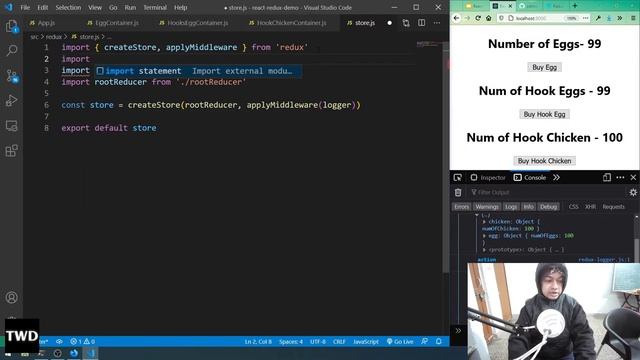This screenshot has height=360, width=640.
Task: Switch to the HooksEggContainer.js tab
Action: [x=194, y=23]
